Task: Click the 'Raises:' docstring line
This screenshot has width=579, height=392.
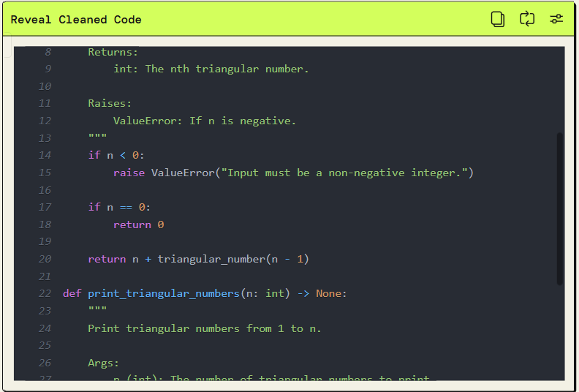Action: pos(110,103)
